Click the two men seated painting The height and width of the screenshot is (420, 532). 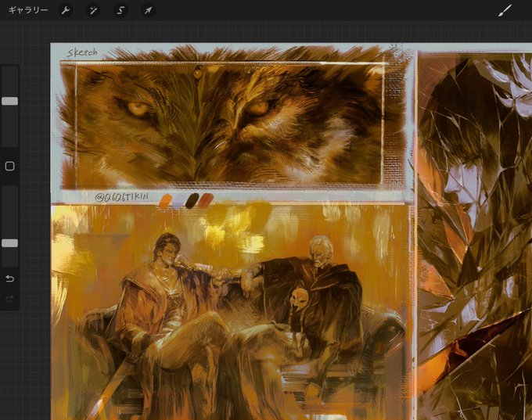pyautogui.click(x=232, y=311)
